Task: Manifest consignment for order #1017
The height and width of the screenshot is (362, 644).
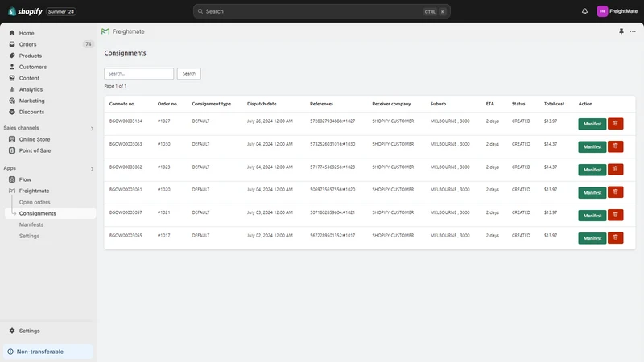Action: 592,238
